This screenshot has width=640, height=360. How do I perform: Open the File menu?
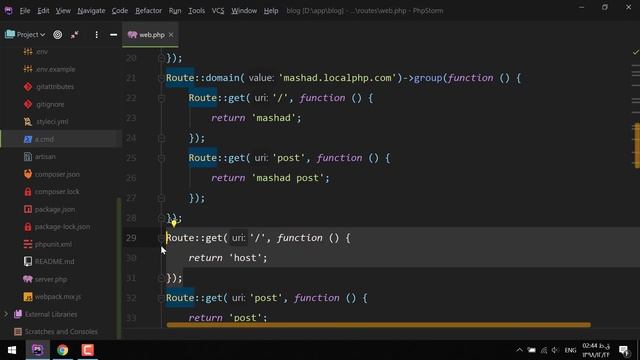[x=25, y=11]
